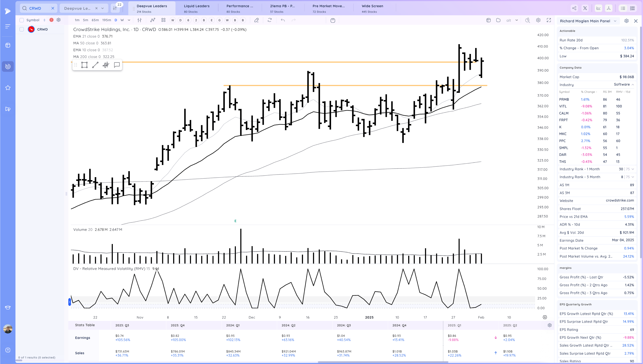
Task: Switch to Liquid Leaders tab
Action: [197, 8]
